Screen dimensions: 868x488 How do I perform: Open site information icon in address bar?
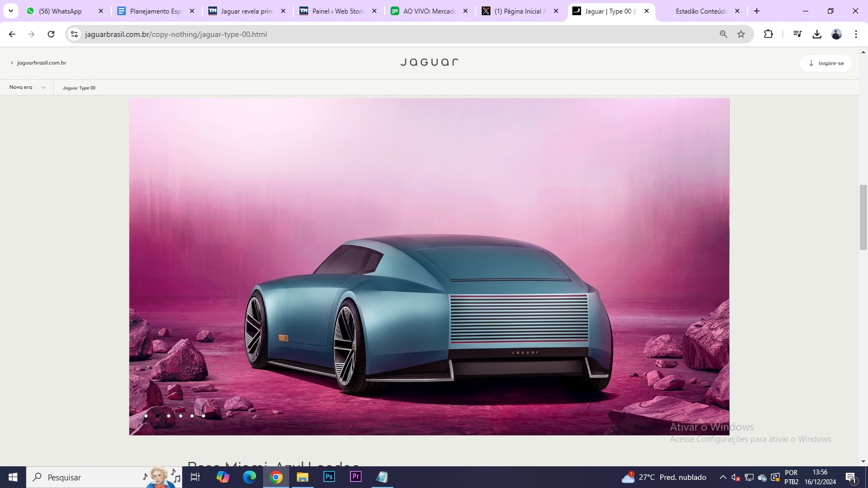tap(75, 34)
